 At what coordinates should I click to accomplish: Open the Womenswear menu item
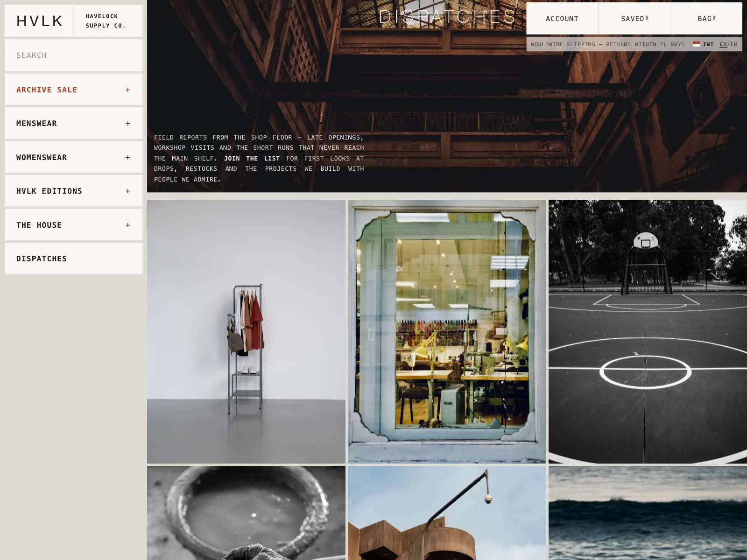tap(73, 157)
